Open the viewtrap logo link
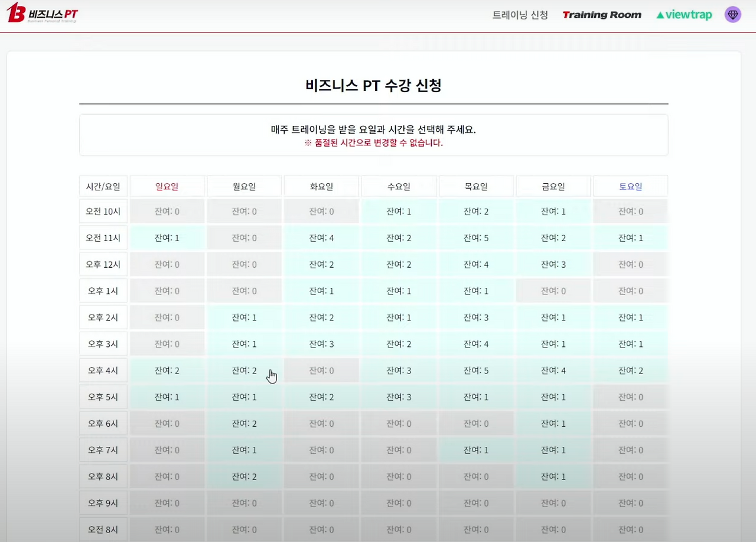Screen dimensions: 756x542 pyautogui.click(x=684, y=15)
